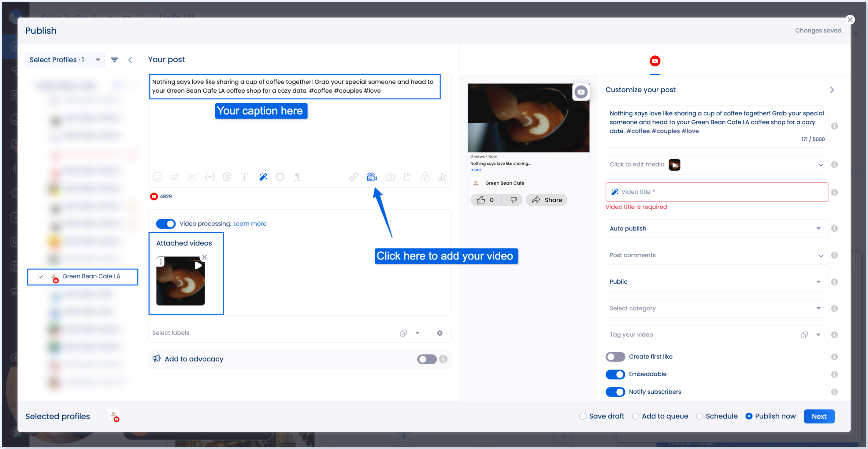Click the selected profile avatar at the bottom

(114, 415)
